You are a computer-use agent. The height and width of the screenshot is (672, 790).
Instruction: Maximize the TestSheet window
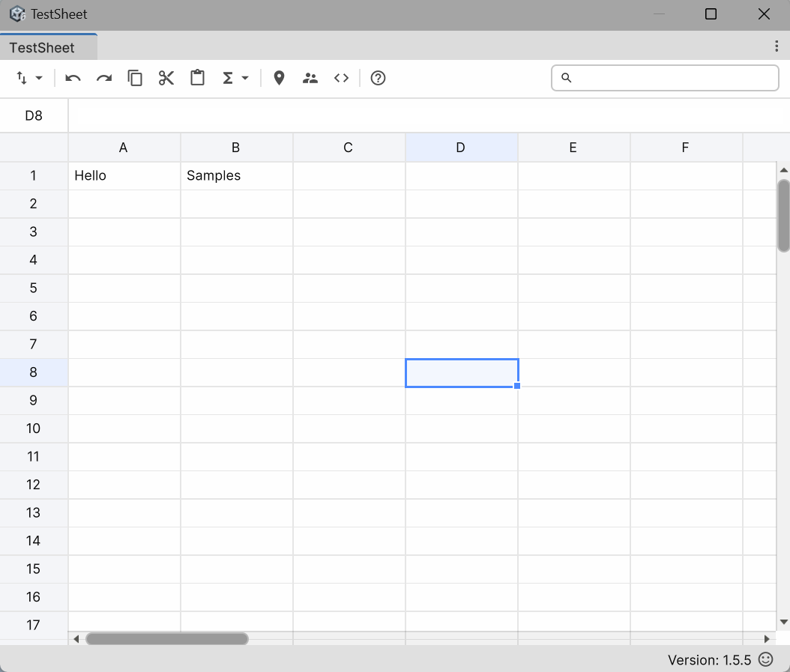(x=711, y=14)
